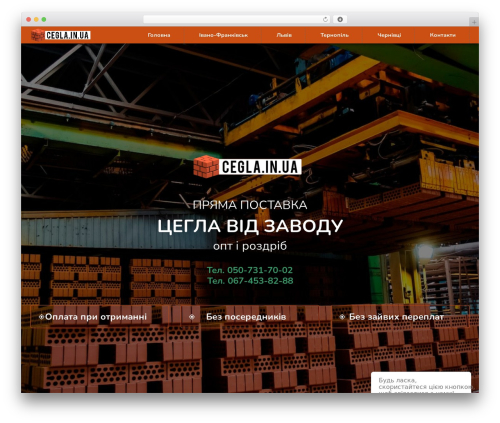Open a new browser tab with plus

pyautogui.click(x=474, y=22)
